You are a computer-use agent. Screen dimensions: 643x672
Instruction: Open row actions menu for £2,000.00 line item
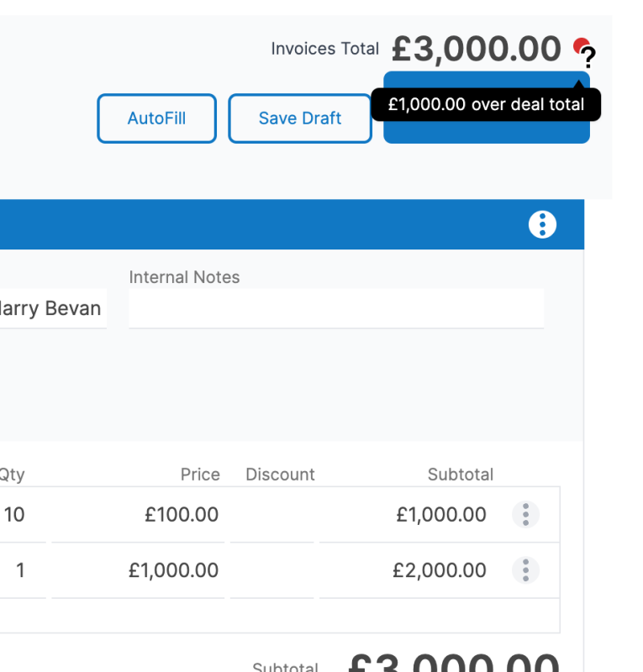[525, 570]
